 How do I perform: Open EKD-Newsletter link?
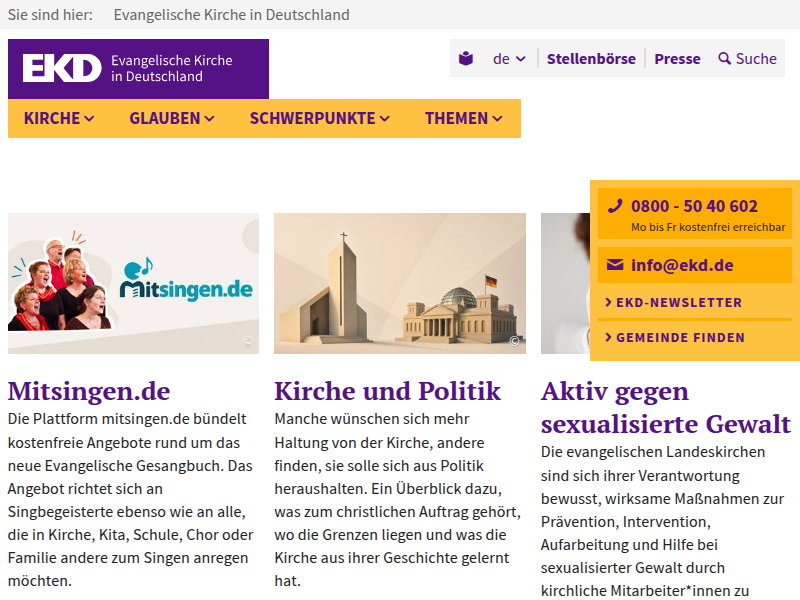click(x=679, y=303)
